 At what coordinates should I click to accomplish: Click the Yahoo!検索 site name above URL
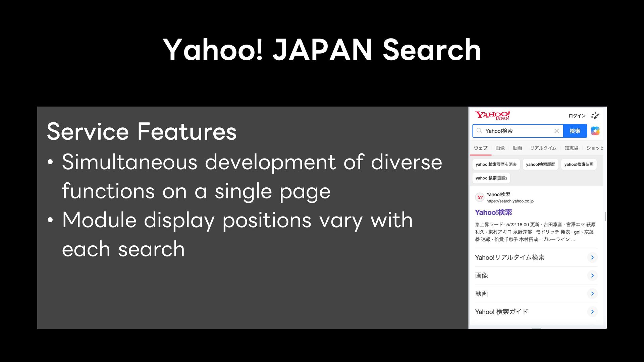click(x=498, y=194)
